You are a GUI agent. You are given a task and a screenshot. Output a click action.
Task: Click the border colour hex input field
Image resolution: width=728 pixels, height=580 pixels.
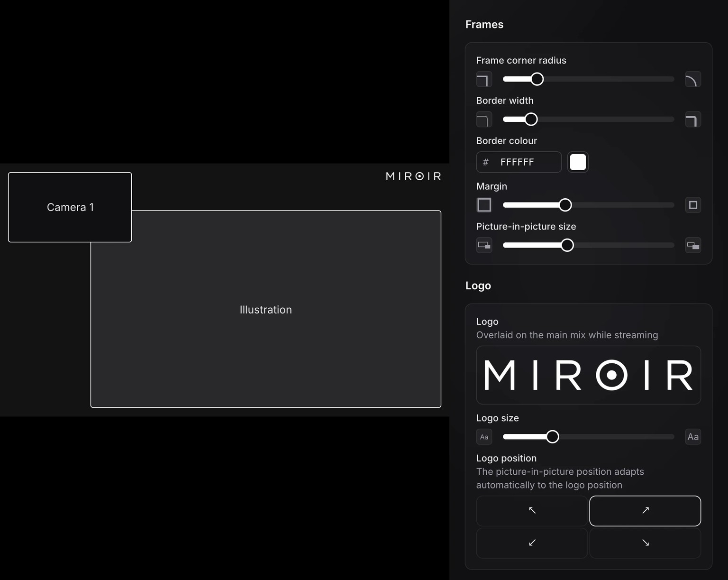point(519,162)
